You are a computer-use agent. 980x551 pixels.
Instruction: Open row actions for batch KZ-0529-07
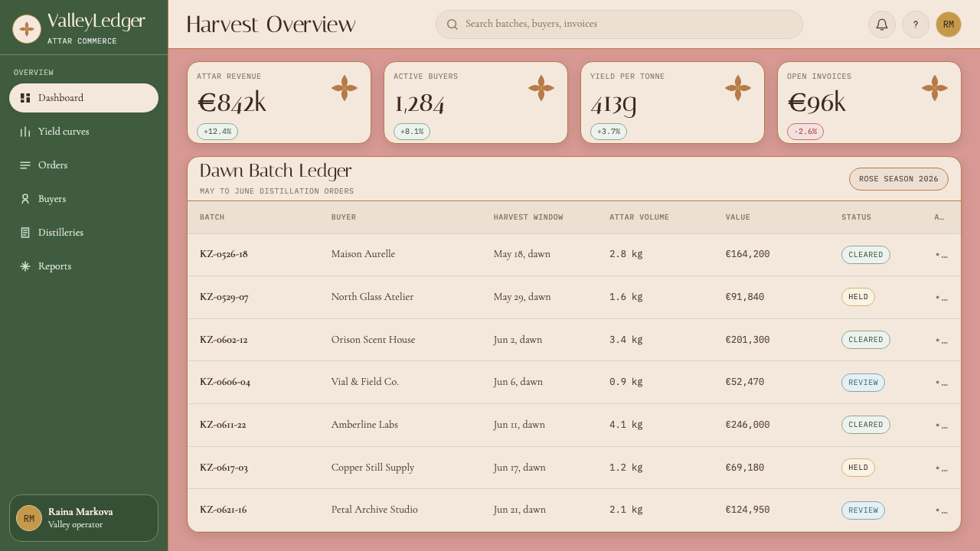click(x=942, y=298)
